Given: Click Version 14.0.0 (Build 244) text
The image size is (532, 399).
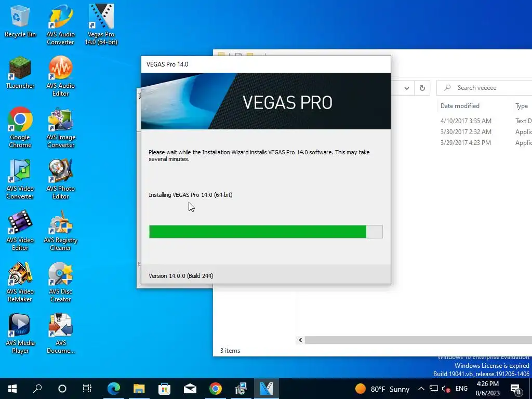Looking at the screenshot, I should click(x=181, y=276).
